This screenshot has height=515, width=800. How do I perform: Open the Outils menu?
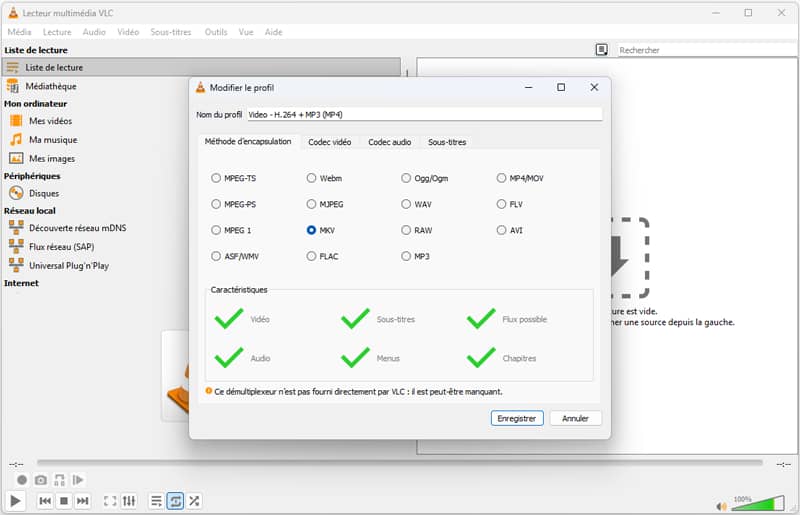point(216,32)
